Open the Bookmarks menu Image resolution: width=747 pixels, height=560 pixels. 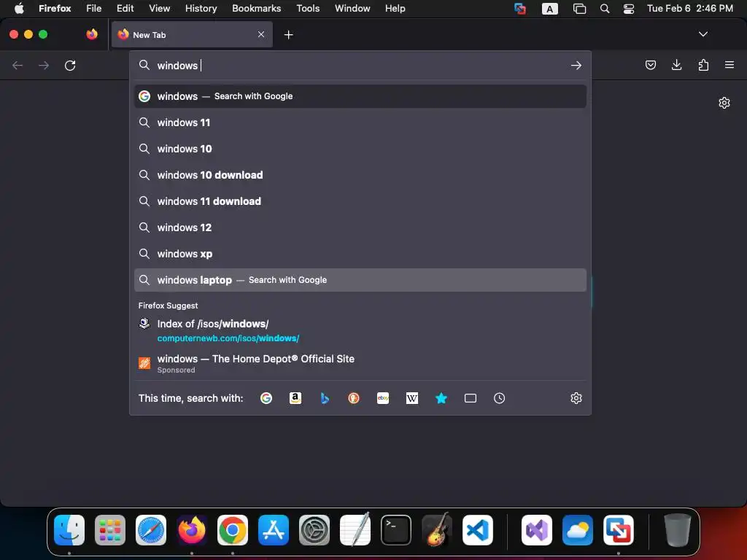tap(256, 8)
